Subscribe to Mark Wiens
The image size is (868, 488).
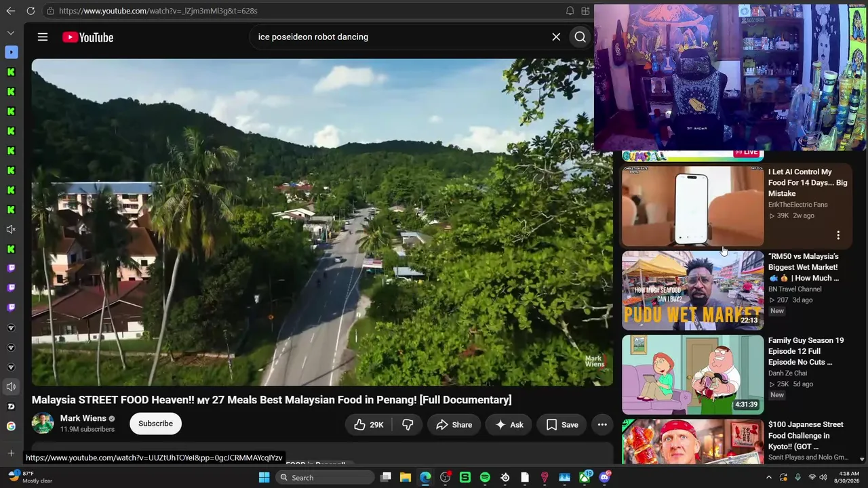point(155,424)
